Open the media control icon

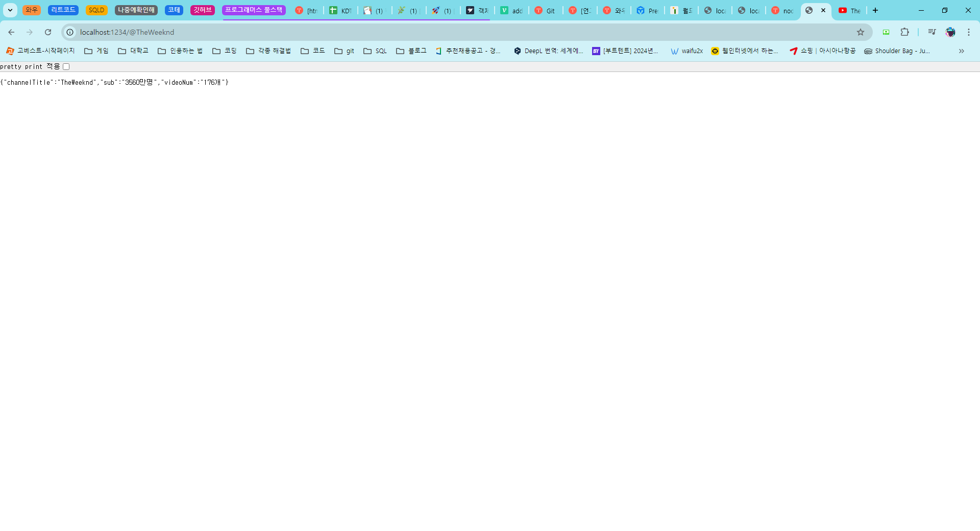[x=932, y=32]
